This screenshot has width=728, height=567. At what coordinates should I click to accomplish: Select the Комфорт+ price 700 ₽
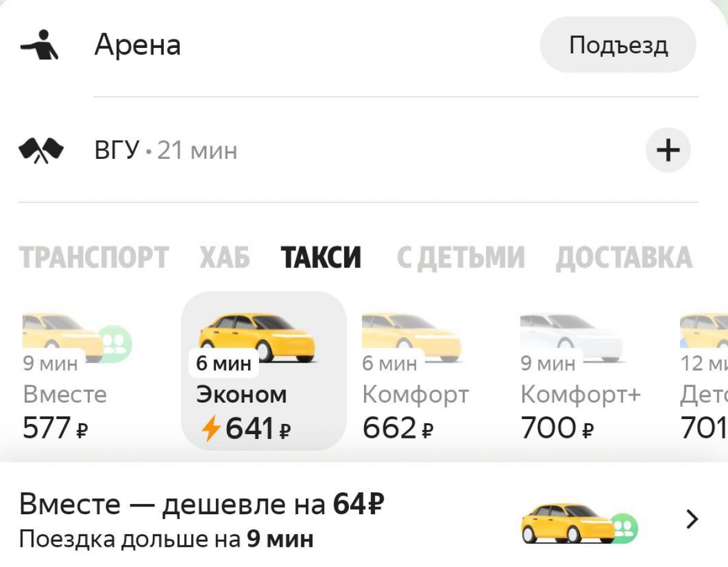click(558, 429)
